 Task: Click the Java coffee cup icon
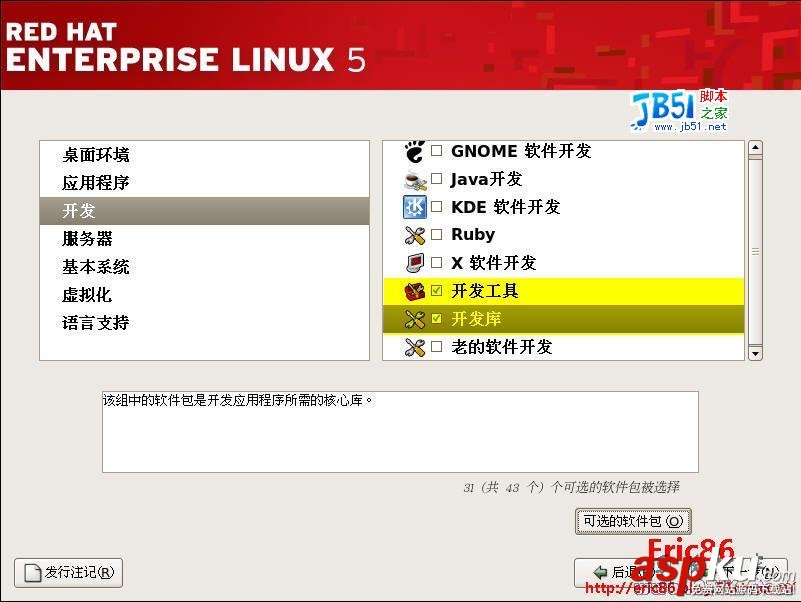click(415, 180)
